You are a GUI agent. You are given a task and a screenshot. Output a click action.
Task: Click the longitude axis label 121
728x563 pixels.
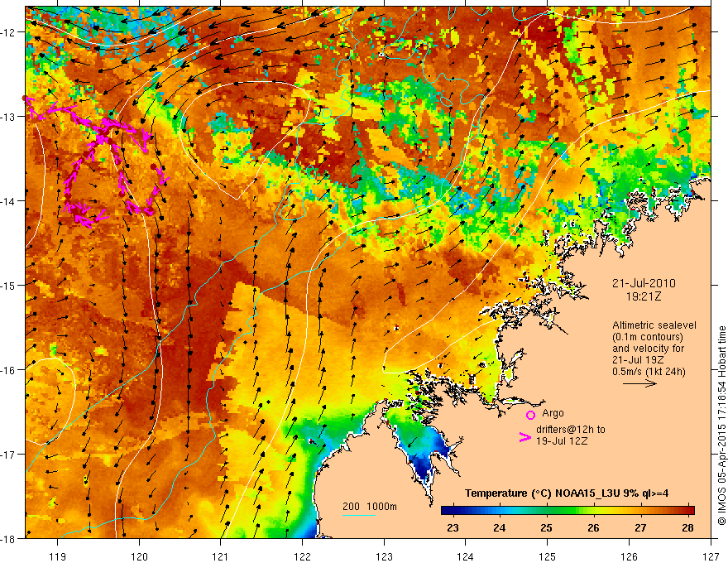tap(221, 556)
